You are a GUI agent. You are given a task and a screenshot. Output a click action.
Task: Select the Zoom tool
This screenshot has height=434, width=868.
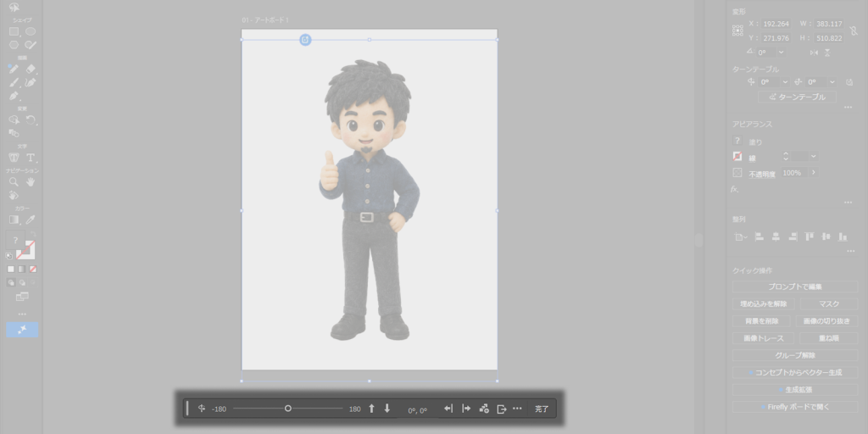click(14, 181)
